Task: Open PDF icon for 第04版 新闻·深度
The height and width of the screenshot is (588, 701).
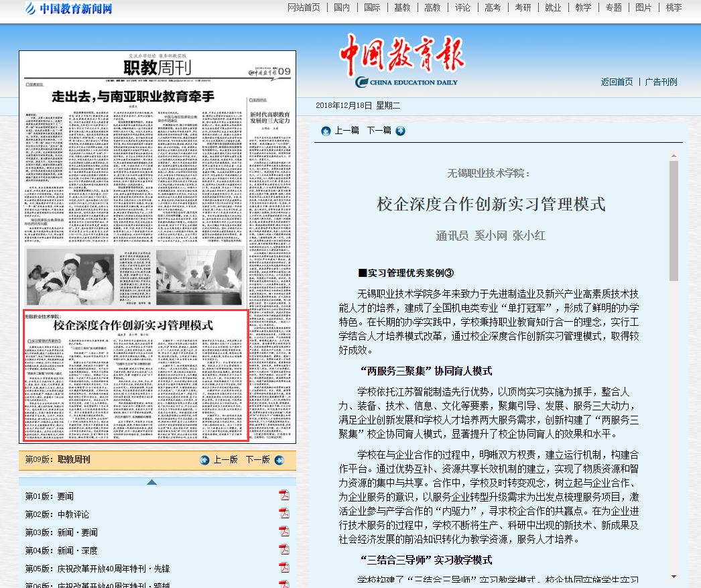Action: click(284, 550)
